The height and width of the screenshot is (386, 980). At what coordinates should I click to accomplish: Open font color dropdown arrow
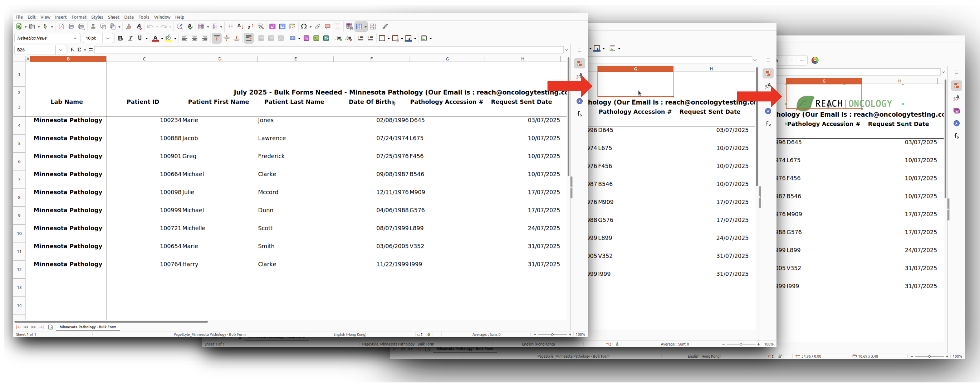point(162,39)
